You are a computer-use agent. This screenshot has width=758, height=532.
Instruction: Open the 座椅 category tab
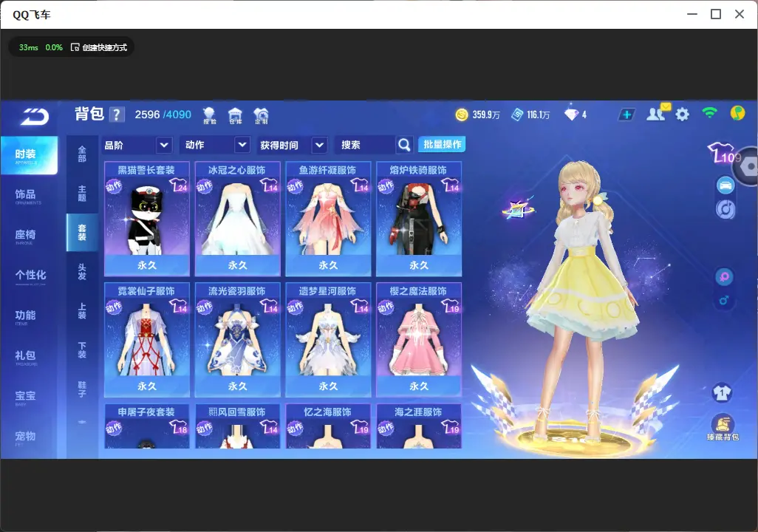[28, 236]
